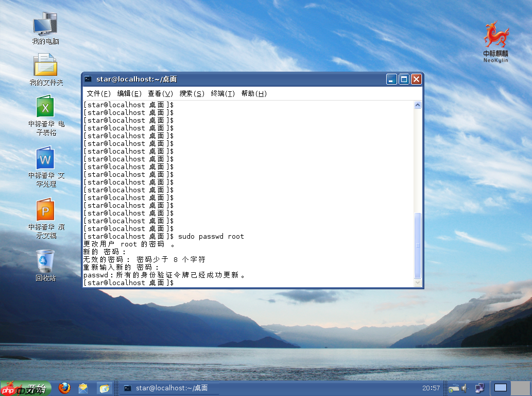This screenshot has height=396, width=532.
Task: Launch Firefox from the taskbar
Action: tap(64, 388)
